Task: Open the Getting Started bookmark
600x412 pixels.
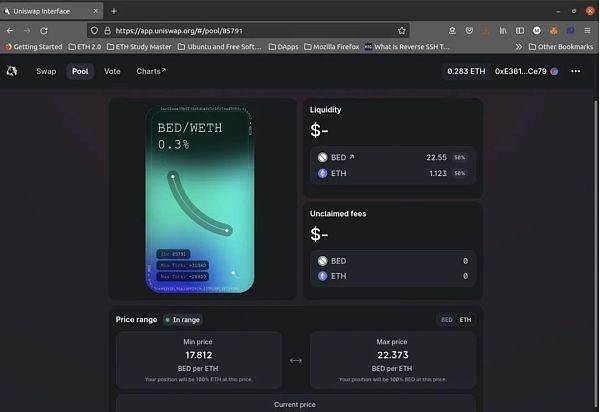Action: coord(34,47)
